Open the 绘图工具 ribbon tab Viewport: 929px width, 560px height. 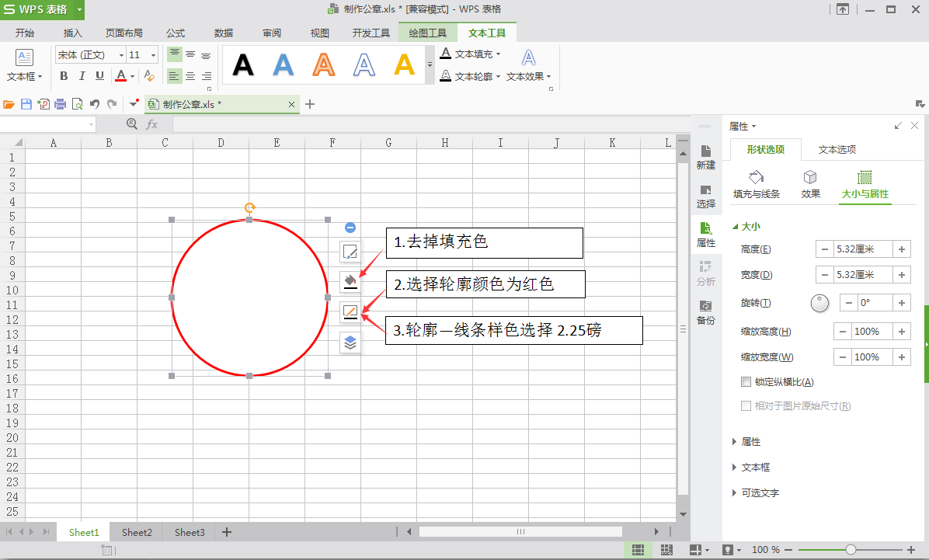coord(428,33)
